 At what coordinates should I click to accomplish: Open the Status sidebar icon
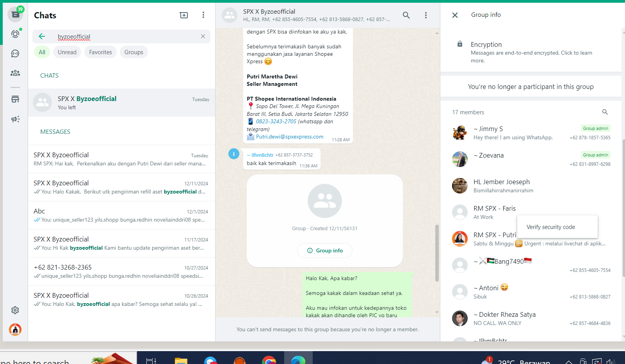15,34
